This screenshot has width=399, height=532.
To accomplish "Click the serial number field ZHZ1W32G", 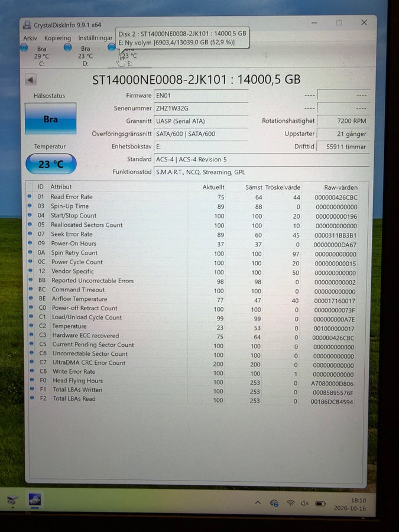I will coord(201,108).
